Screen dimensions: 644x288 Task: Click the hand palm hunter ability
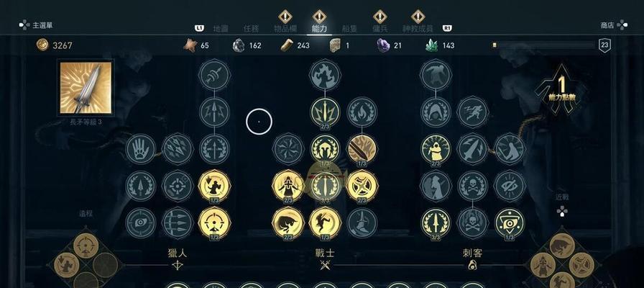(141, 149)
